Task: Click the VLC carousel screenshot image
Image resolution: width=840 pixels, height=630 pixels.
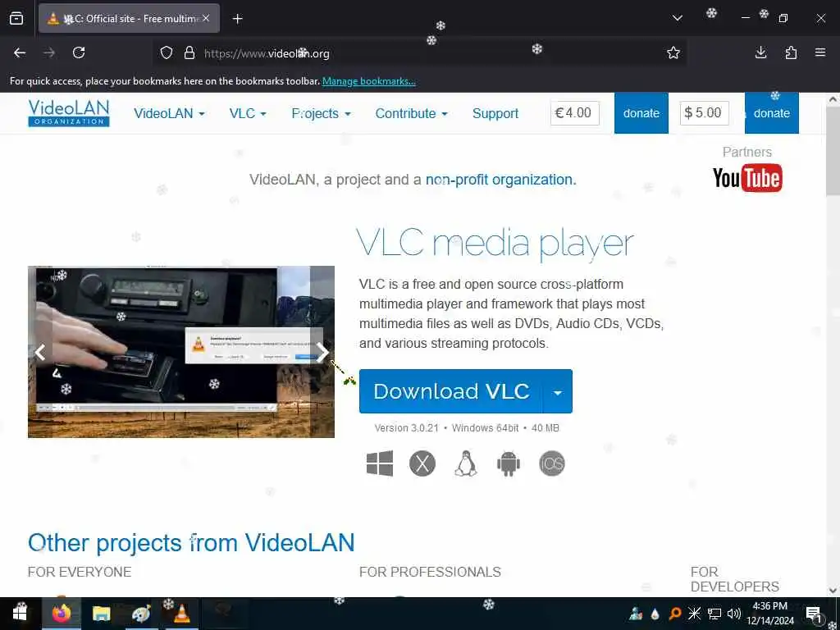Action: 181,352
